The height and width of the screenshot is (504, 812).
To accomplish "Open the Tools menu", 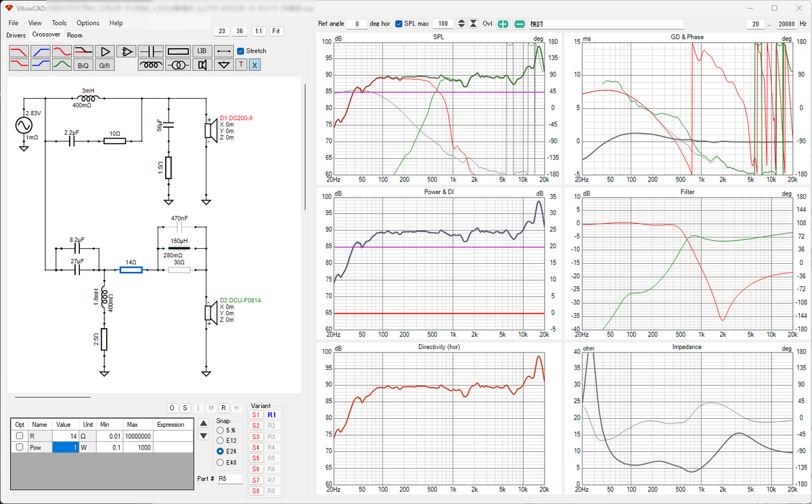I will coord(59,23).
